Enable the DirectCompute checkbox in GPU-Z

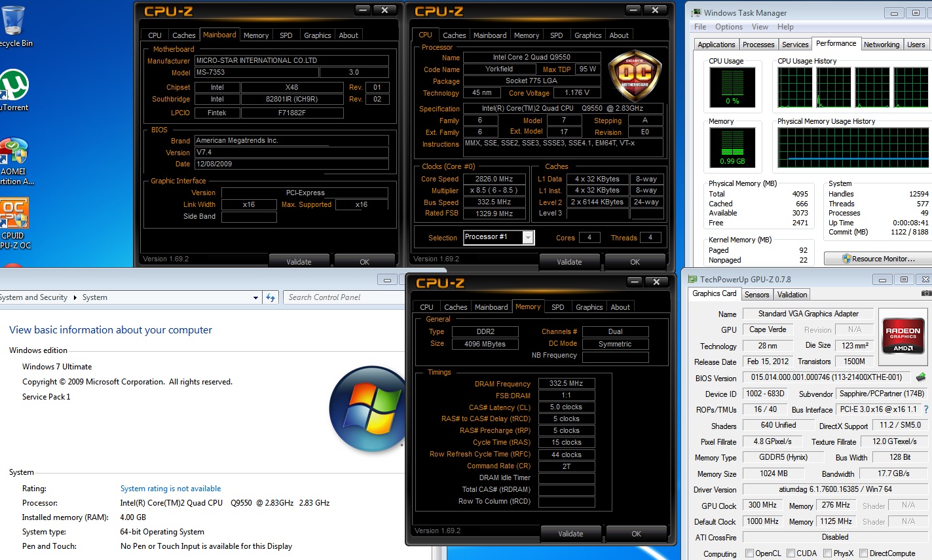[x=863, y=553]
